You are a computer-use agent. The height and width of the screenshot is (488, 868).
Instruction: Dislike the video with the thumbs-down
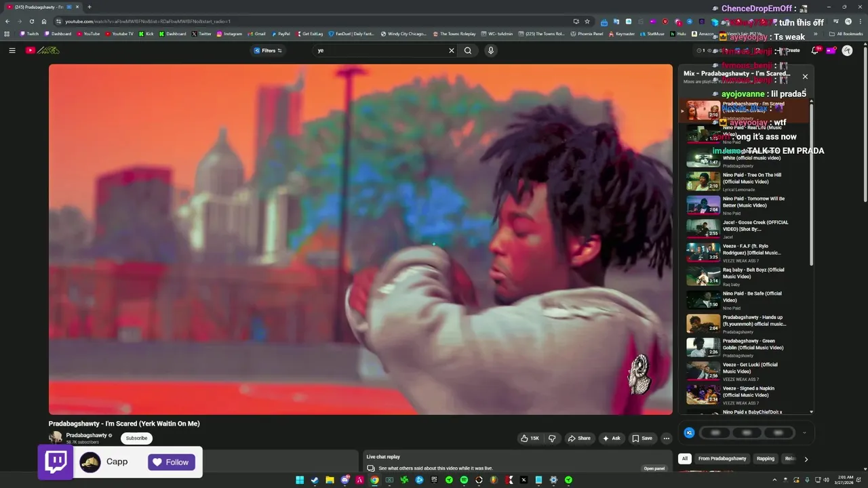pyautogui.click(x=552, y=439)
